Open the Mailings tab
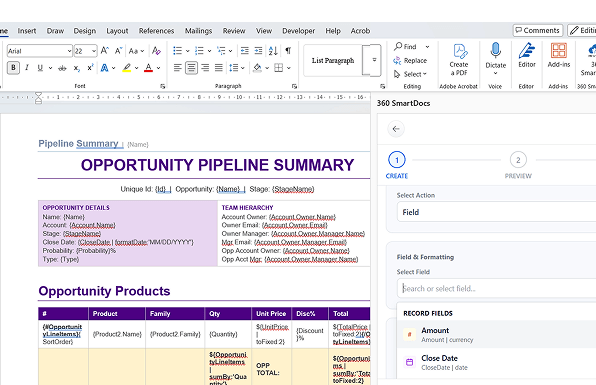Screen dimensions: 596x385 (198, 31)
